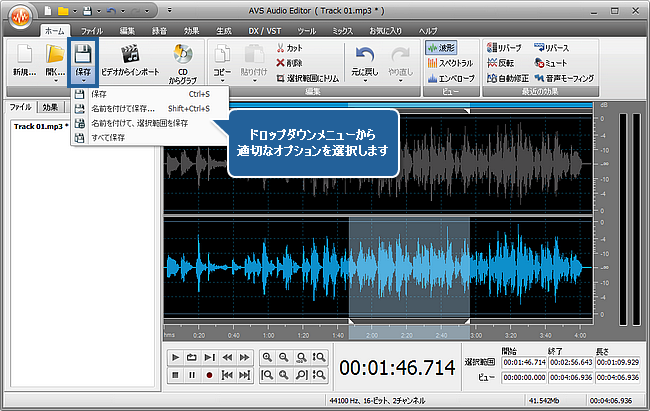Expand the Undo (元に戻し) dropdown arrow

365,81
